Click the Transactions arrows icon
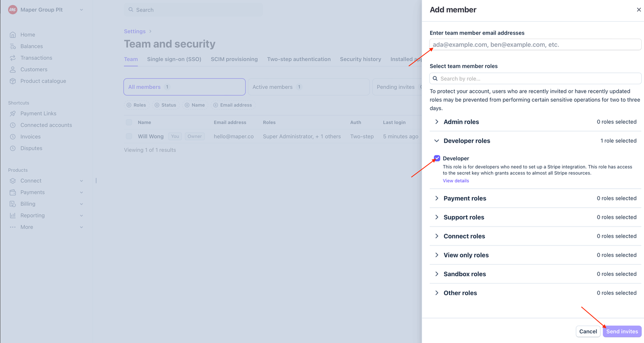Screen dimensions: 644x343 13,58
